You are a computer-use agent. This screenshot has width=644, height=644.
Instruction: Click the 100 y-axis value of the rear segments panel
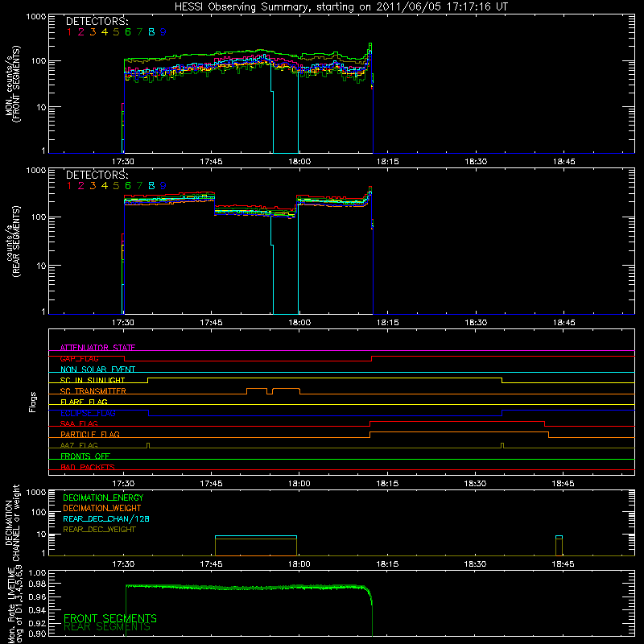(39, 217)
